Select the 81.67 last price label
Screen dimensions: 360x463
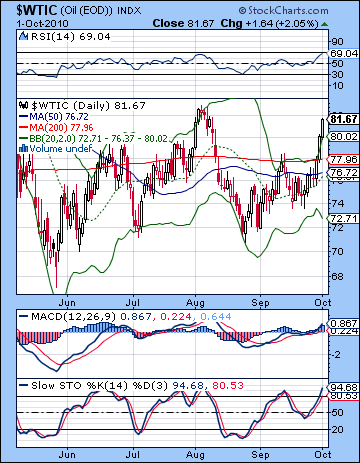(343, 119)
